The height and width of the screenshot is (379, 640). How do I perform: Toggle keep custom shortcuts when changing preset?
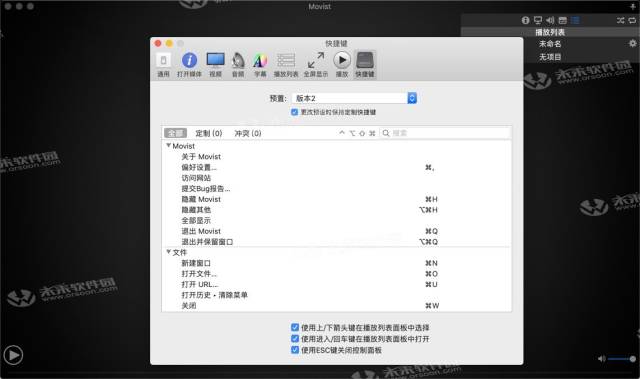tap(294, 112)
